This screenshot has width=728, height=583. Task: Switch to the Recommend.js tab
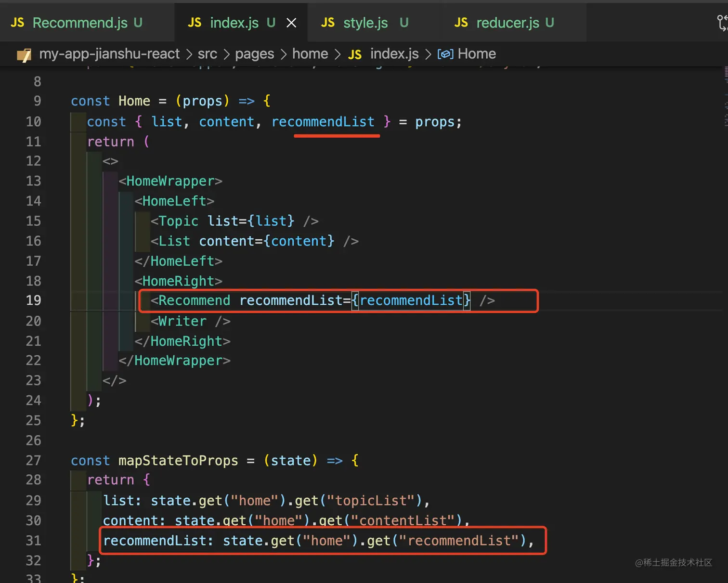pos(87,23)
